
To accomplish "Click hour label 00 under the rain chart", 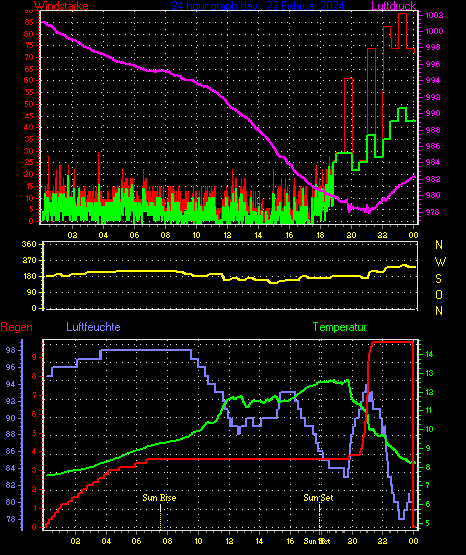I will (x=413, y=541).
